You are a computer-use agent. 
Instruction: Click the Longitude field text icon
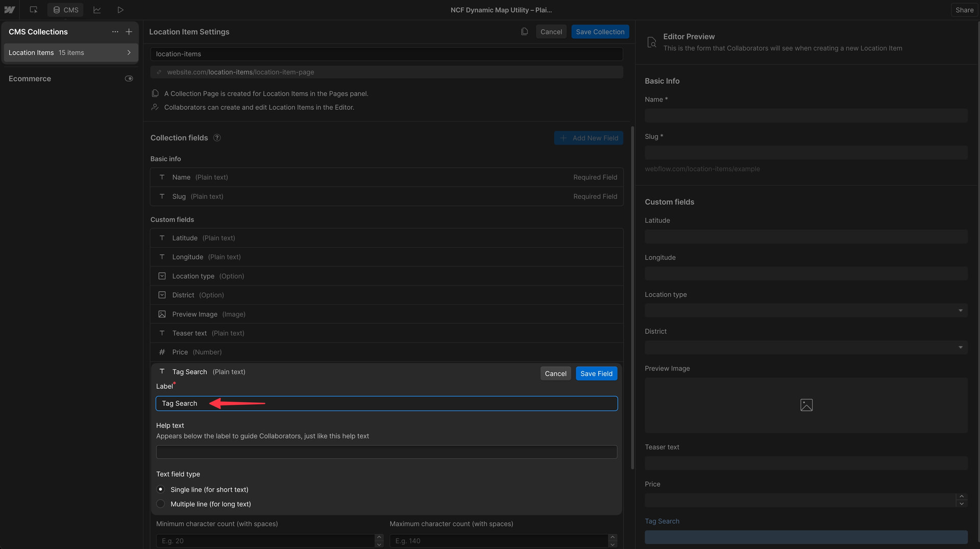[162, 257]
